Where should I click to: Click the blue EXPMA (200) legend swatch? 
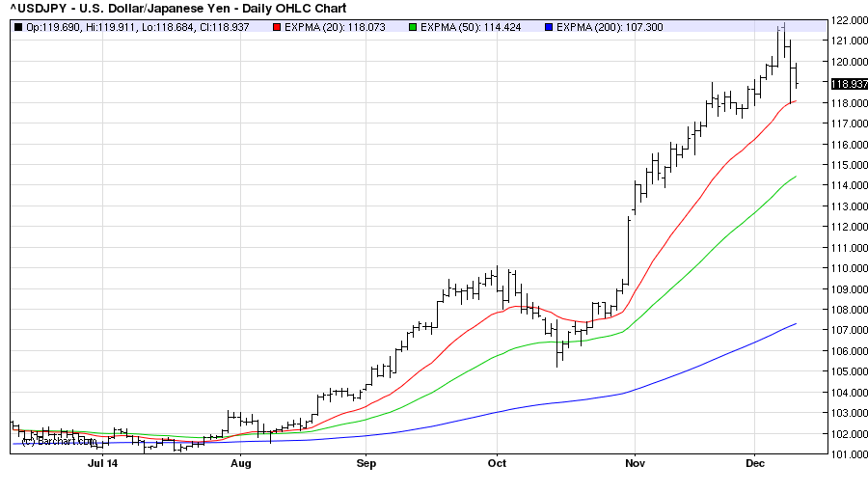548,26
